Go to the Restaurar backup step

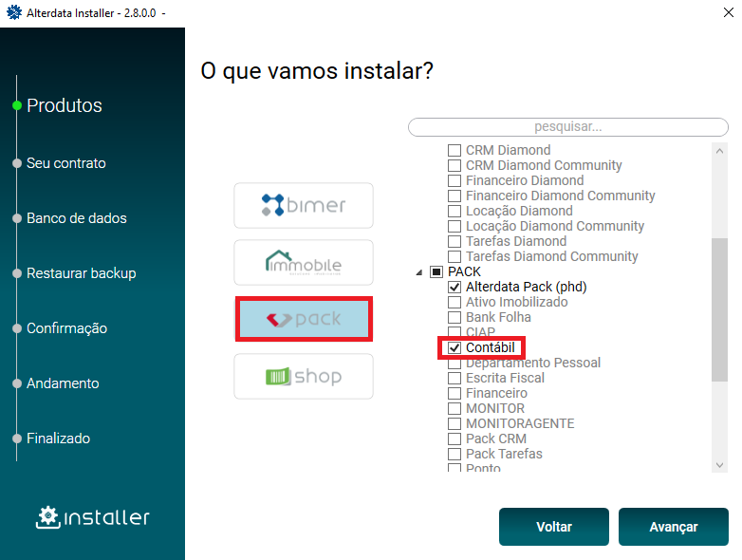point(82,273)
